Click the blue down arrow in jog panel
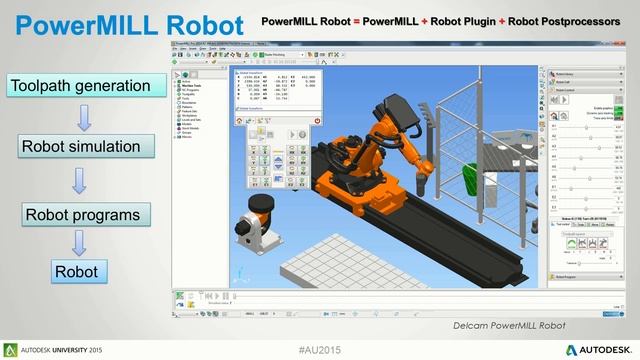The image size is (640, 360). point(278,167)
